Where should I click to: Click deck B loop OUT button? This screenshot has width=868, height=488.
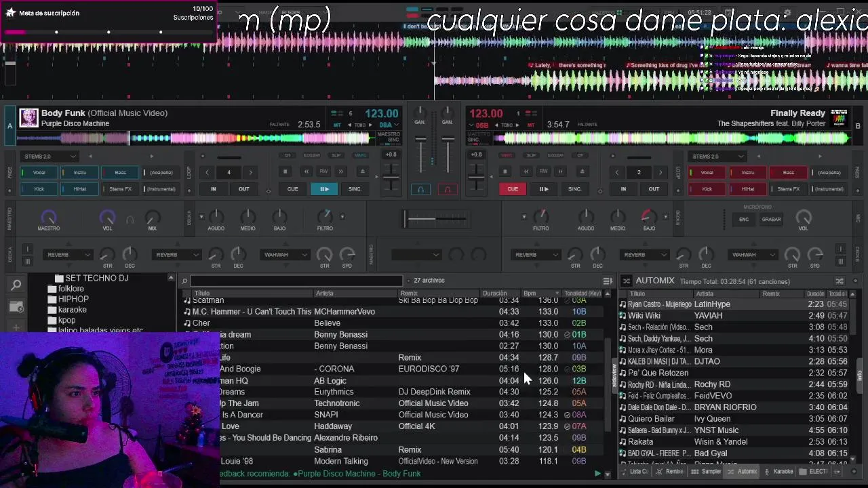click(654, 189)
